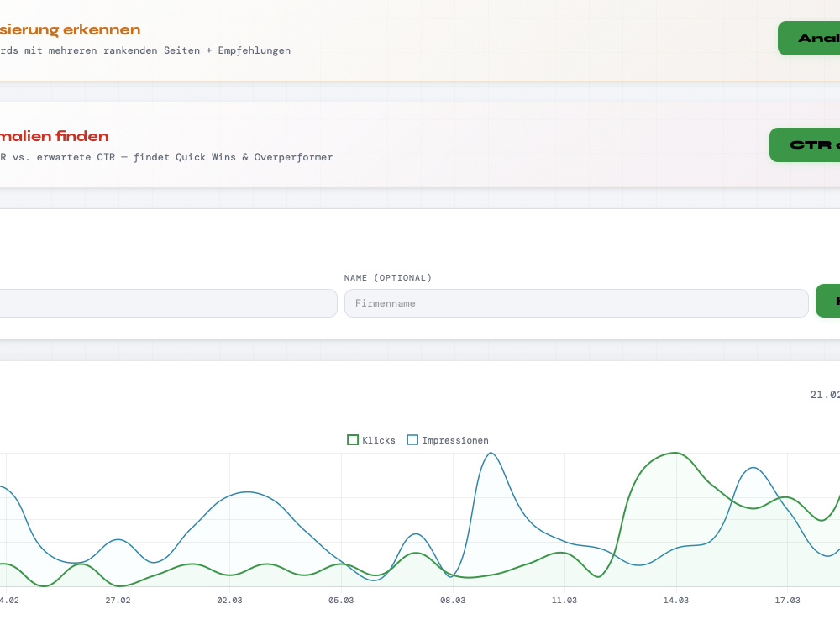Focus the empty input field left of Firmenname

(x=168, y=303)
